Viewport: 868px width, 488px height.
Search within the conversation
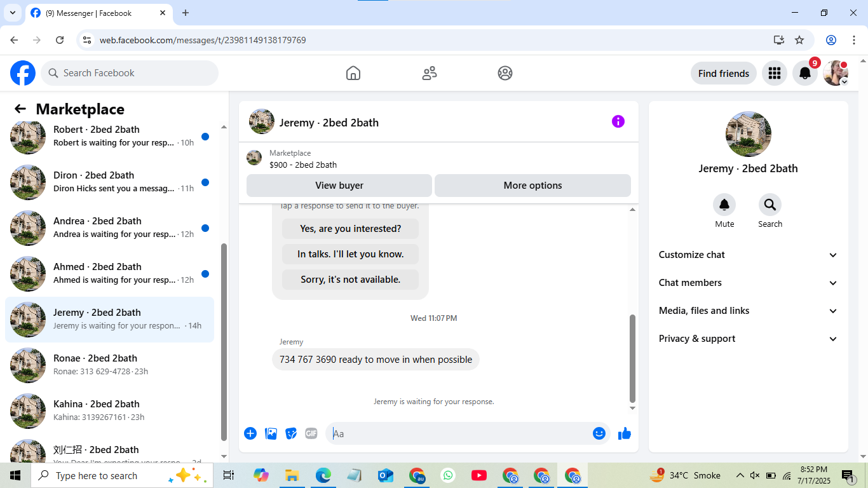pyautogui.click(x=770, y=205)
